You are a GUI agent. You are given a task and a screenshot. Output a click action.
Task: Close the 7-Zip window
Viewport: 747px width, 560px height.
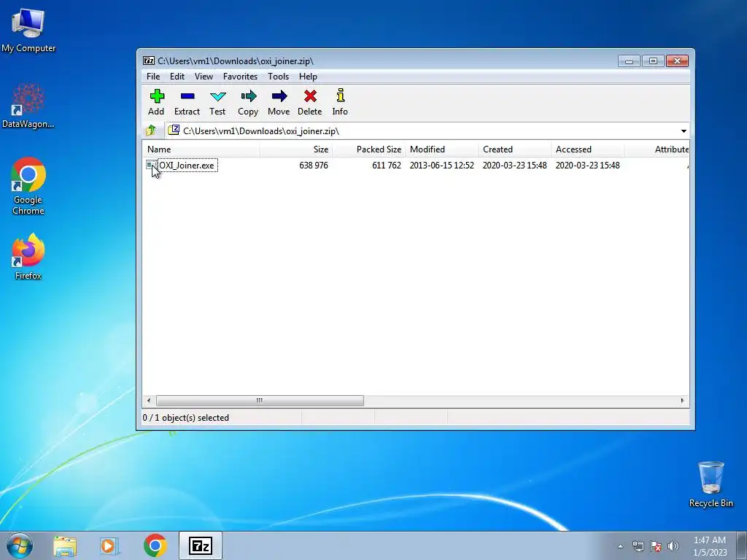coord(677,61)
